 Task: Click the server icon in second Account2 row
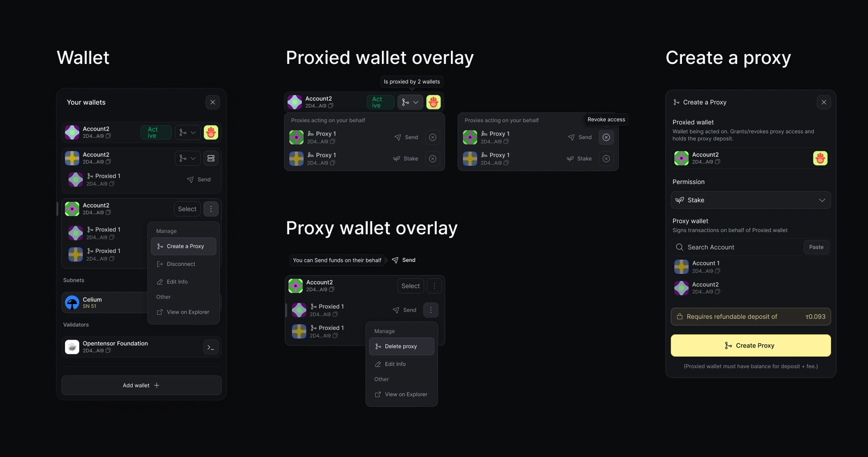211,158
